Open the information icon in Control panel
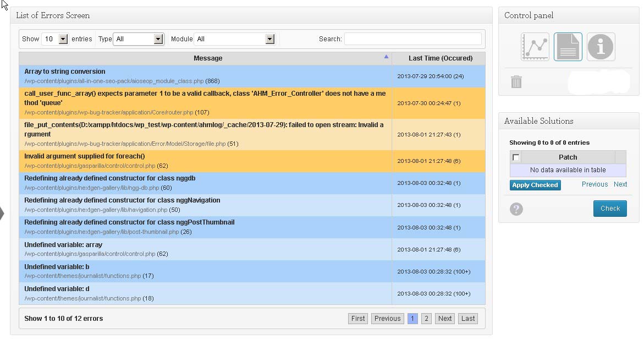This screenshot has width=644, height=339. [601, 47]
